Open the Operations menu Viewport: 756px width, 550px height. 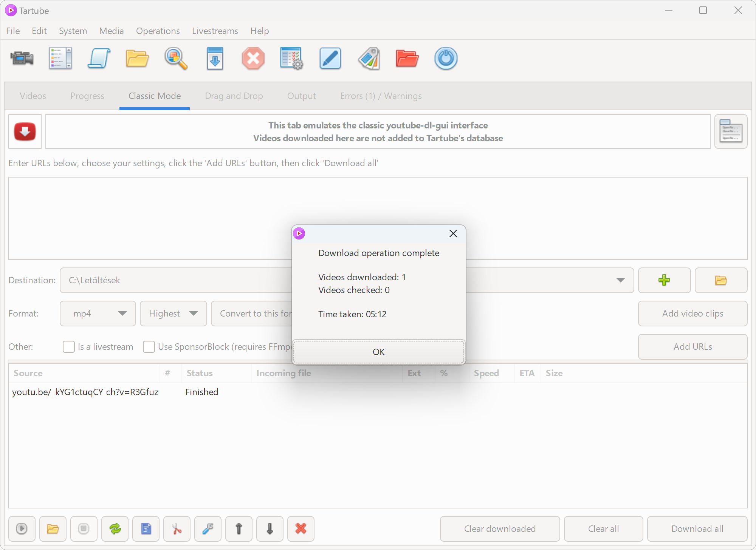point(158,31)
